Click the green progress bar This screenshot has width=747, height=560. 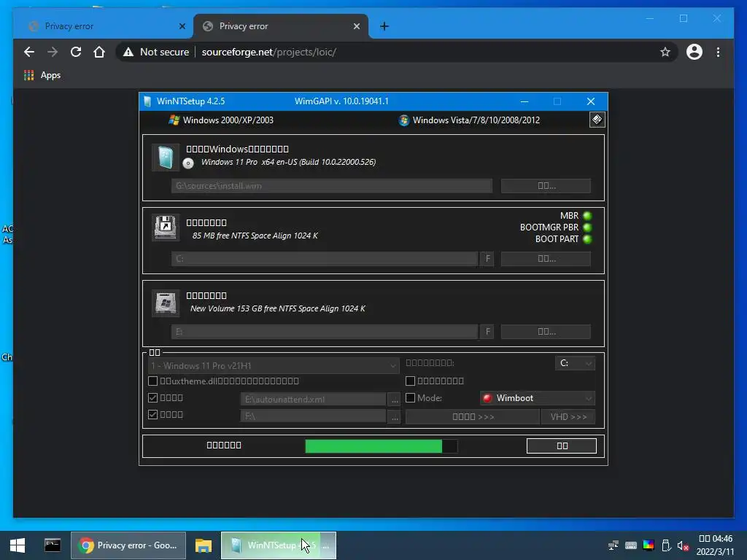coord(381,446)
